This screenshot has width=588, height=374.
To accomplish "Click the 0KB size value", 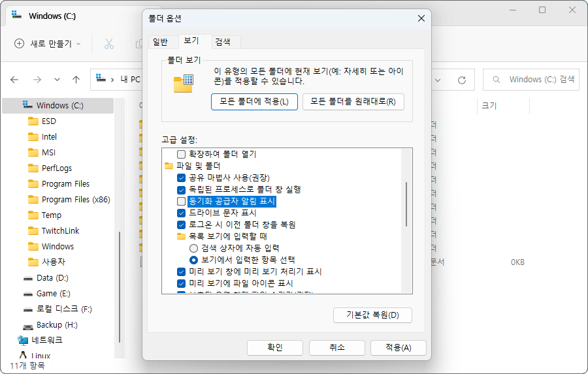I will (517, 262).
